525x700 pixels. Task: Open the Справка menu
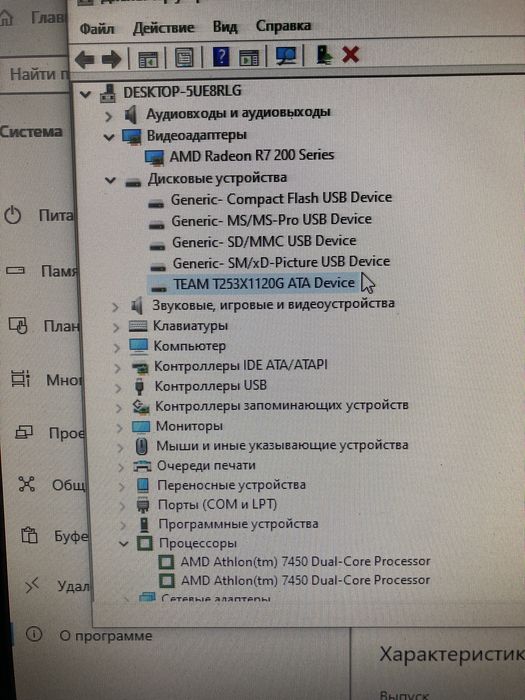pos(283,26)
